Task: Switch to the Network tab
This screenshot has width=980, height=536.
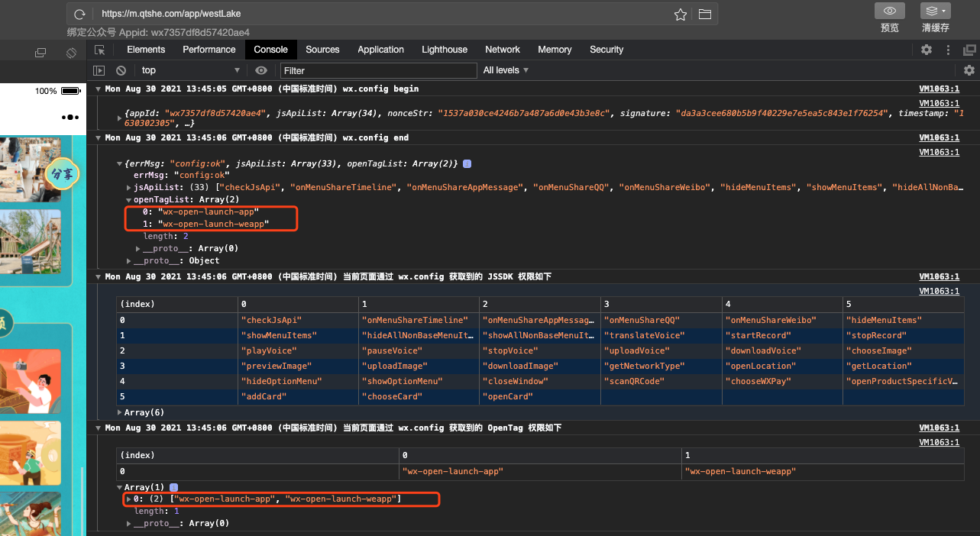Action: click(503, 50)
